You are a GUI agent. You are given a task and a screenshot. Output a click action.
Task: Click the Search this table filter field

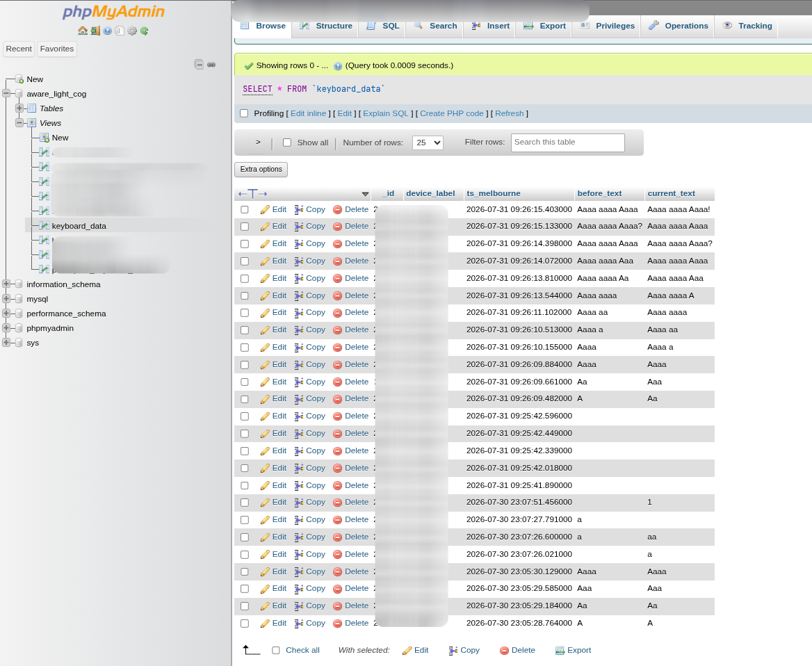pos(567,143)
